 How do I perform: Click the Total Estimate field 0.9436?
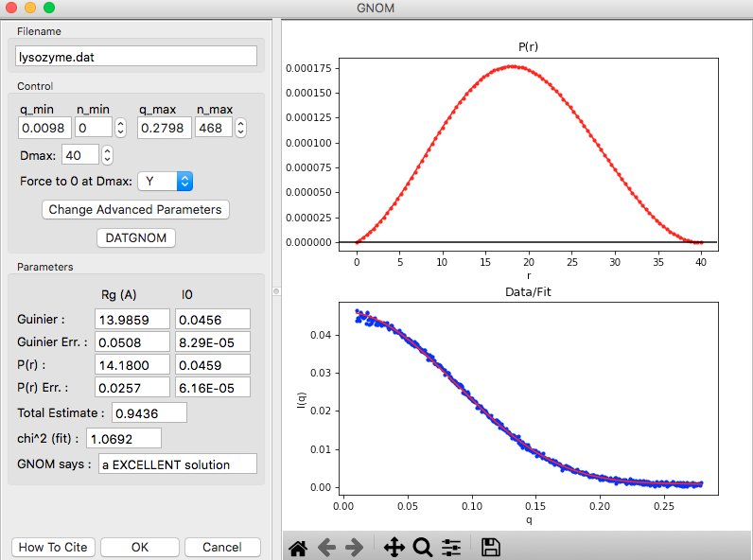pos(149,413)
